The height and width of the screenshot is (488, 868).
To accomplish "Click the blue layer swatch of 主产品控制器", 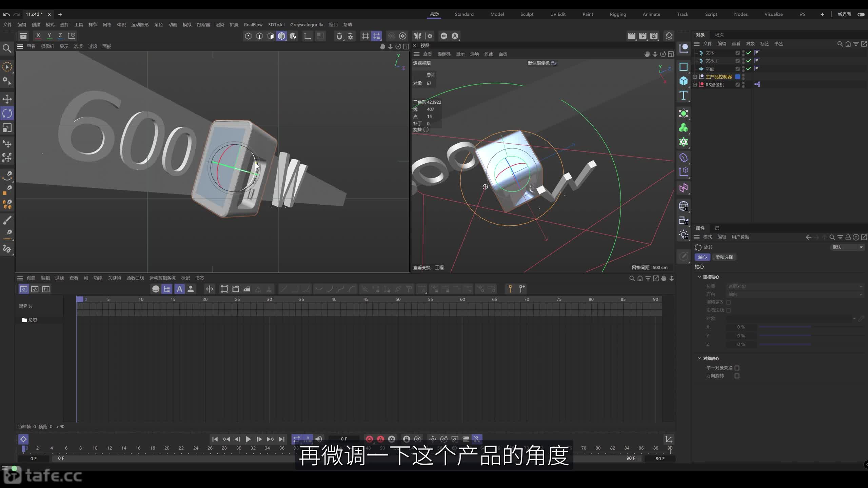I will tap(737, 77).
